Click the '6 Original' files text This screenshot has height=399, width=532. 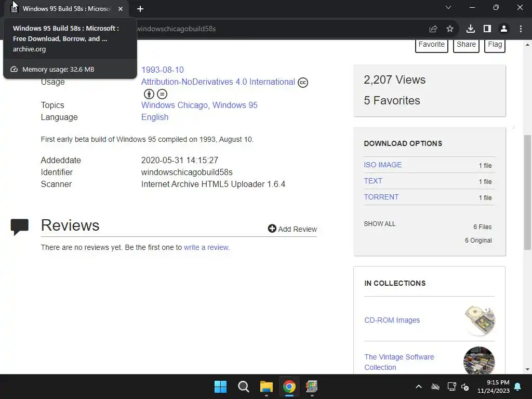[478, 241]
